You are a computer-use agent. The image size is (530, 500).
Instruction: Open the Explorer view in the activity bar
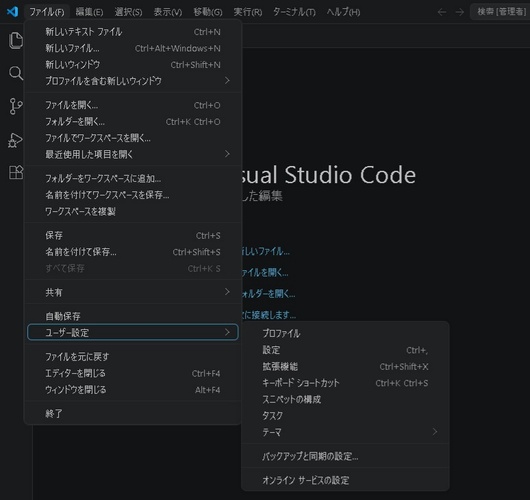click(x=16, y=41)
